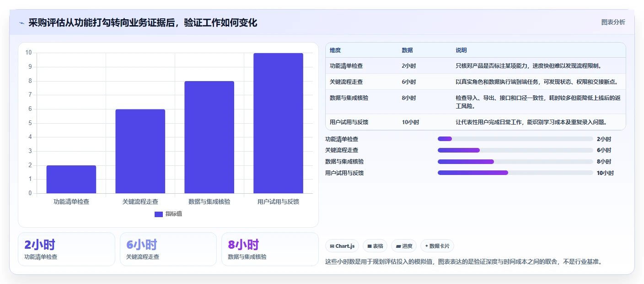This screenshot has height=284, width=644.
Task: Click the 功能清单检查 x-axis label under chart
Action: coord(71,202)
